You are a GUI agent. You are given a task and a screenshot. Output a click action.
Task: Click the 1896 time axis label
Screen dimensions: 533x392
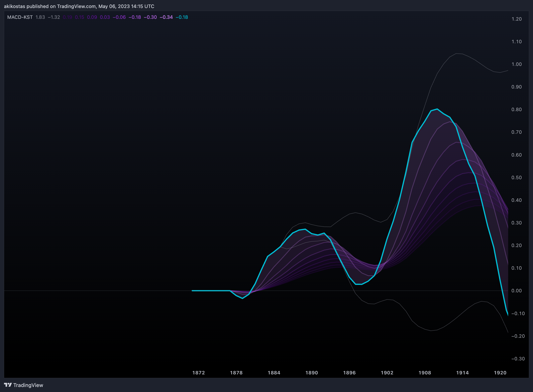(x=349, y=373)
